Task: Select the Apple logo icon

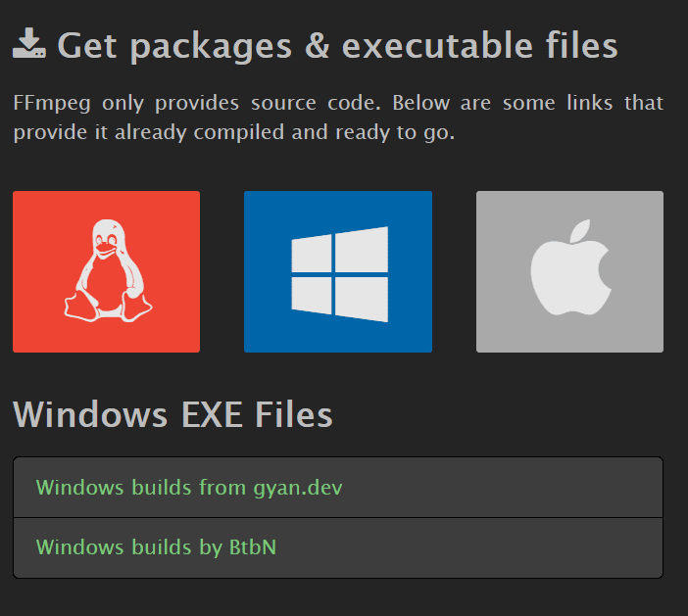Action: [570, 267]
